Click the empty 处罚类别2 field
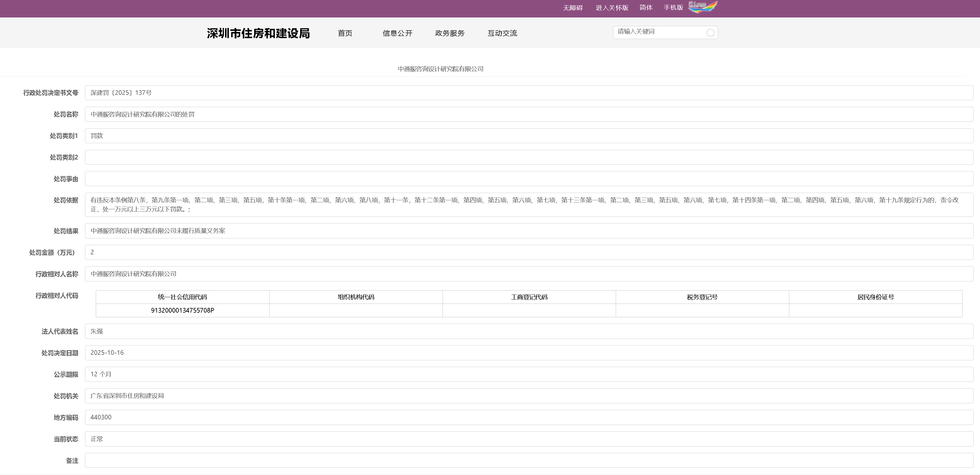Screen dimensions: 980x475 [x=529, y=157]
